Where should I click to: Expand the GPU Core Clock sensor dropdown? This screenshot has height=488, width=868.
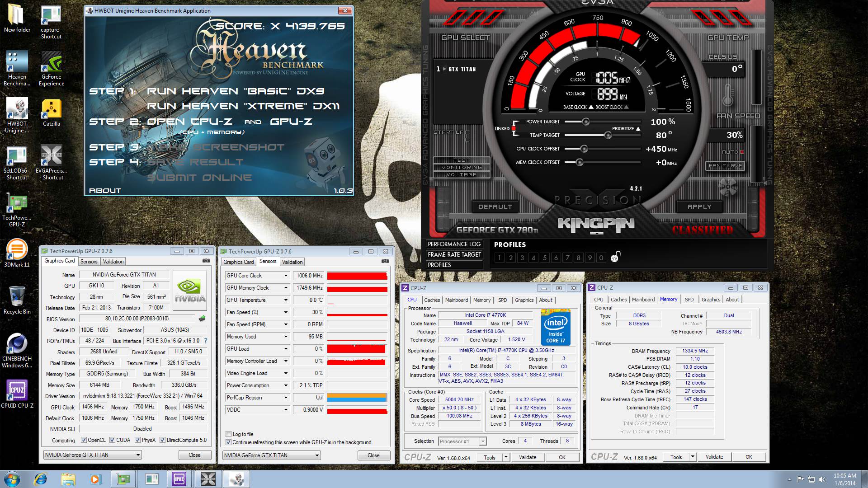click(286, 276)
